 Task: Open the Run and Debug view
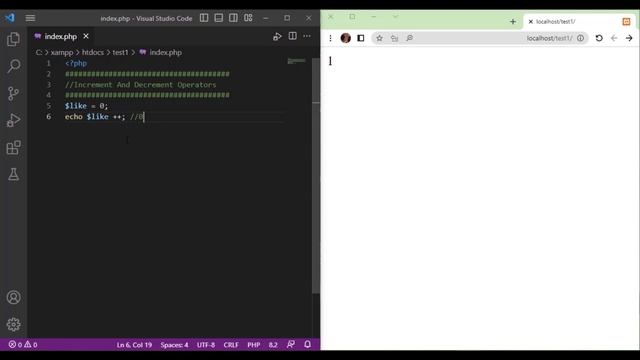13,120
